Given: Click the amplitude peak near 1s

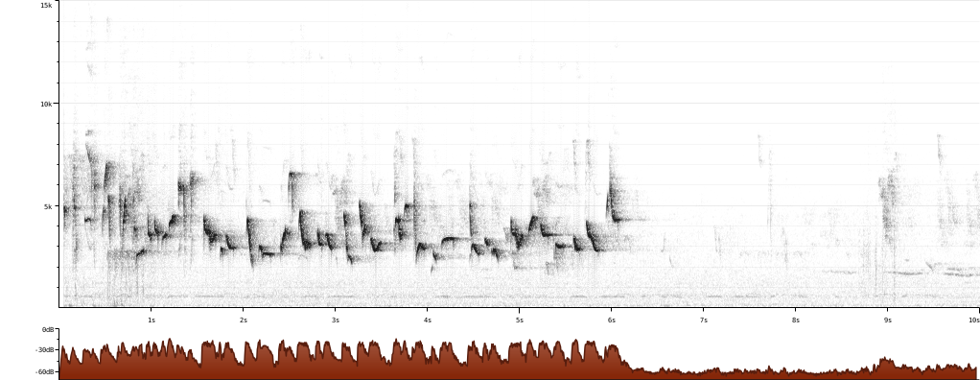Looking at the screenshot, I should (168, 344).
